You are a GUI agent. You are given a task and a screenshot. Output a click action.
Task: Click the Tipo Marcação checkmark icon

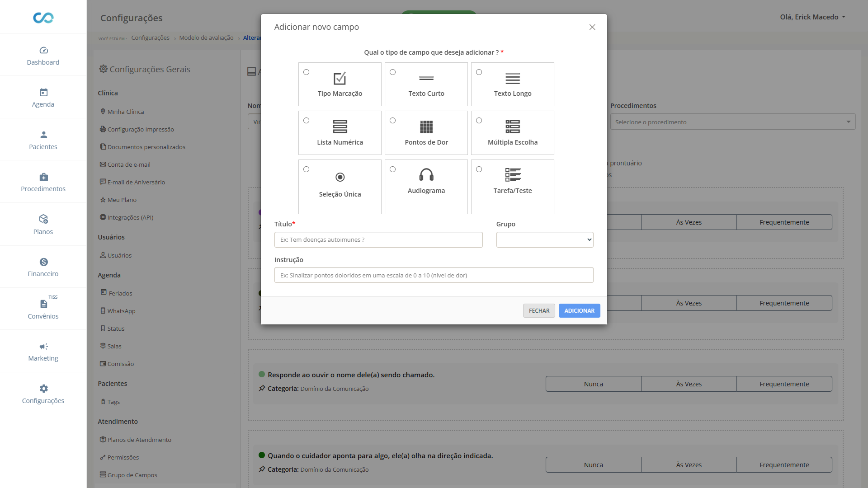tap(340, 78)
